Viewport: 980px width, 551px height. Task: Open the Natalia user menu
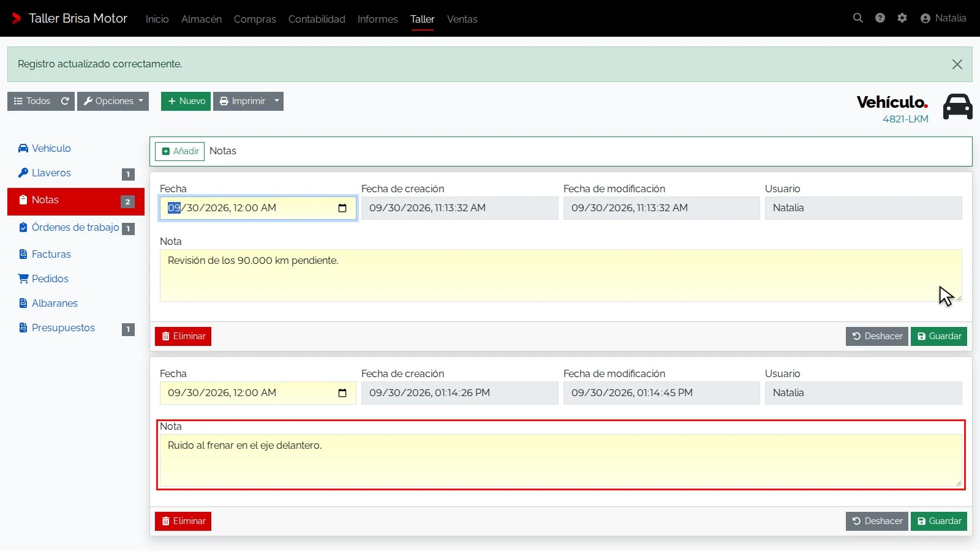coord(943,18)
